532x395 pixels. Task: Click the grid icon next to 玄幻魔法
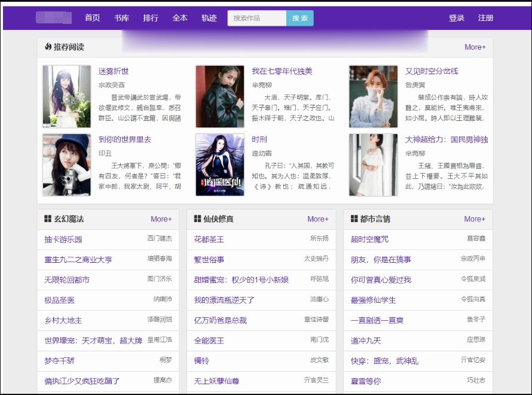pos(48,219)
